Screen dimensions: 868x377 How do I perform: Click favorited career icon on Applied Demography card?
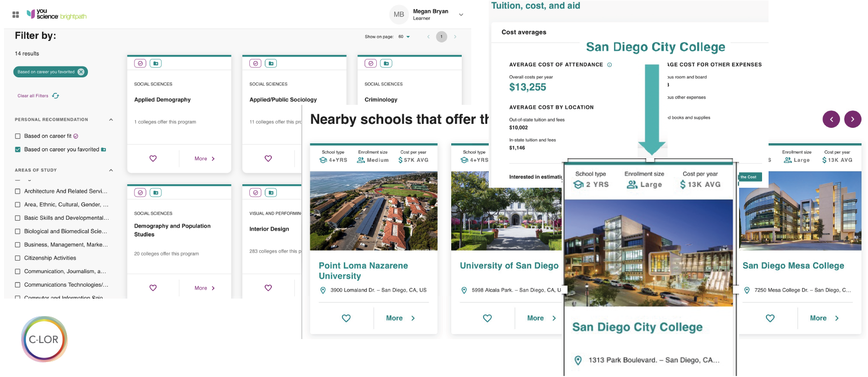click(x=155, y=63)
